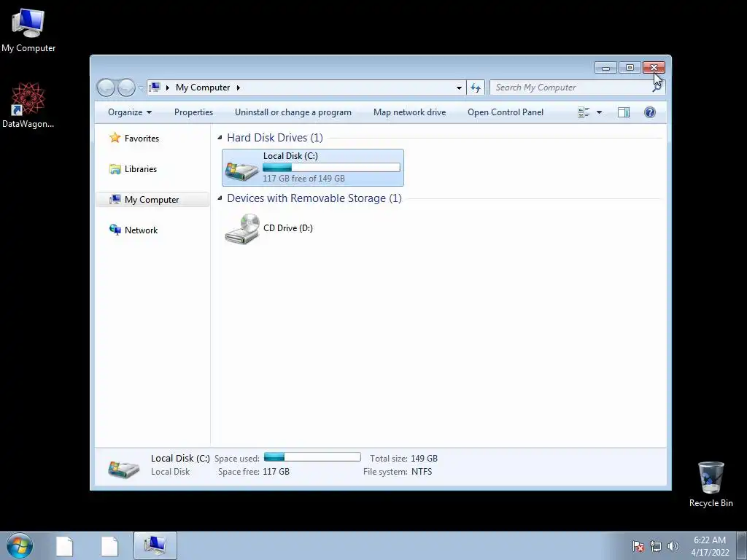Click Space used bar in details pane
Image resolution: width=747 pixels, height=560 pixels.
[x=312, y=457]
